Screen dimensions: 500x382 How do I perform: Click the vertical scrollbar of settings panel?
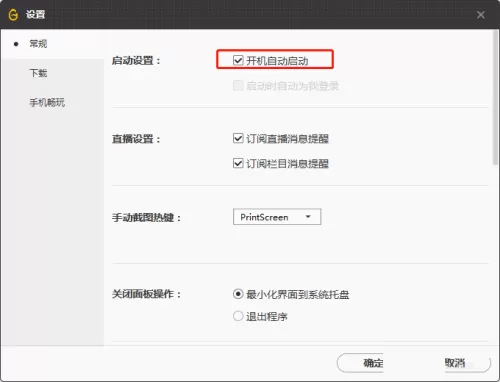pyautogui.click(x=496, y=98)
